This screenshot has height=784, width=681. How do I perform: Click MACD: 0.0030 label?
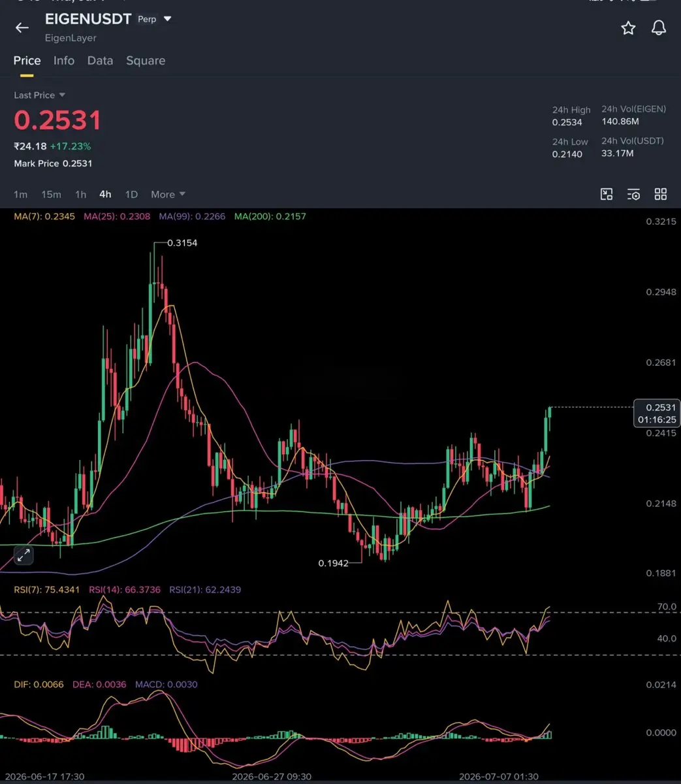166,684
